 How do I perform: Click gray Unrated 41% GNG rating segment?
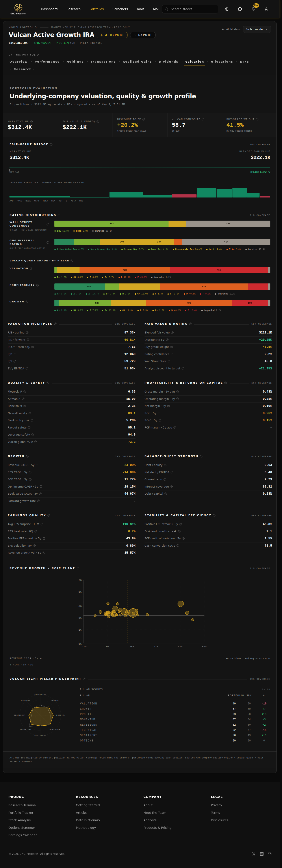226,242
